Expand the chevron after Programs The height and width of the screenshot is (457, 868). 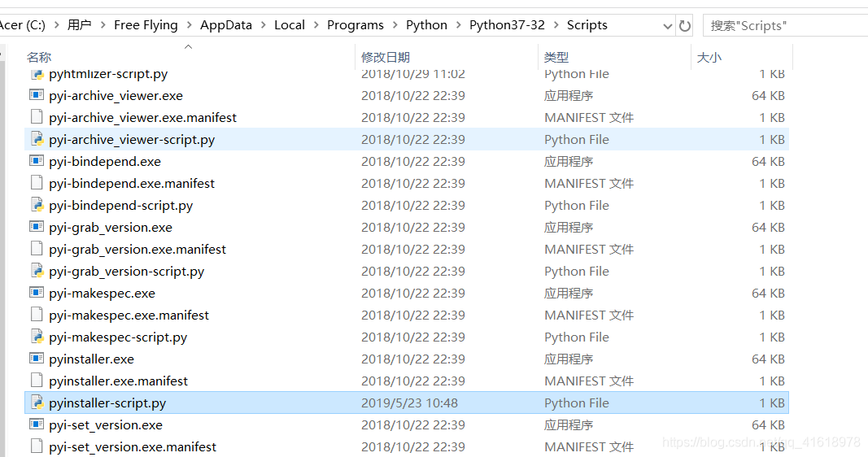395,25
